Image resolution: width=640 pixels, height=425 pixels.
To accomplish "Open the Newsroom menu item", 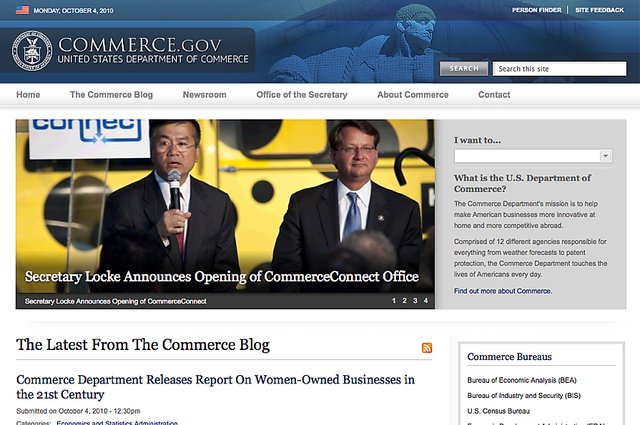I will [204, 95].
